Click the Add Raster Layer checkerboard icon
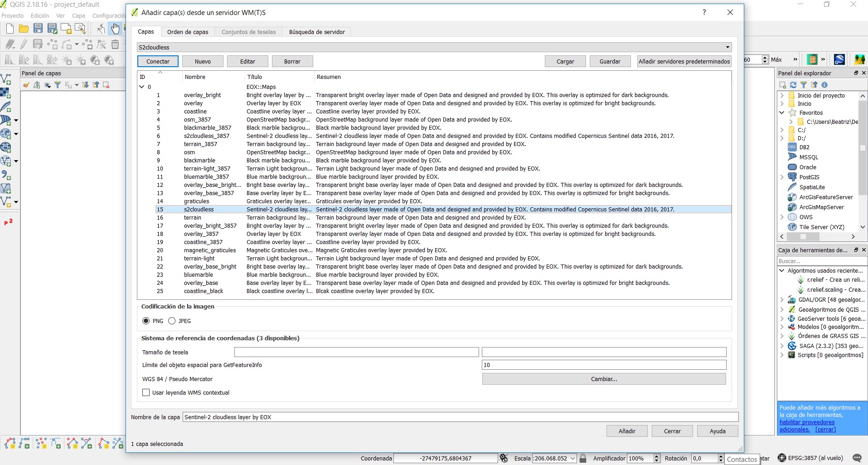This screenshot has height=465, width=868. pyautogui.click(x=6, y=93)
